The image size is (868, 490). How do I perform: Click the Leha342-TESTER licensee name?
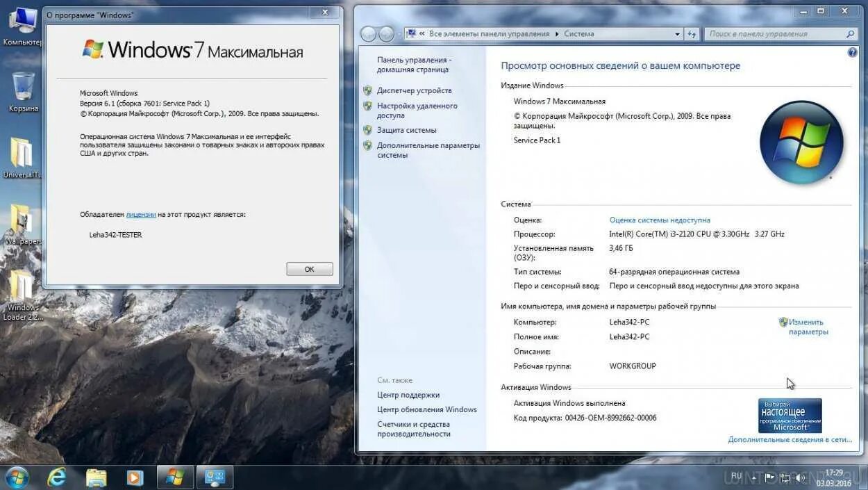click(115, 235)
